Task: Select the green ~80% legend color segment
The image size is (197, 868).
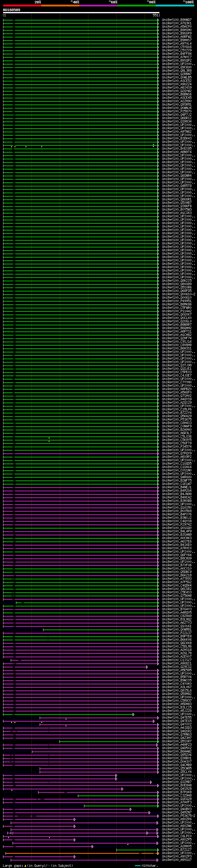Action: tap(137, 6)
